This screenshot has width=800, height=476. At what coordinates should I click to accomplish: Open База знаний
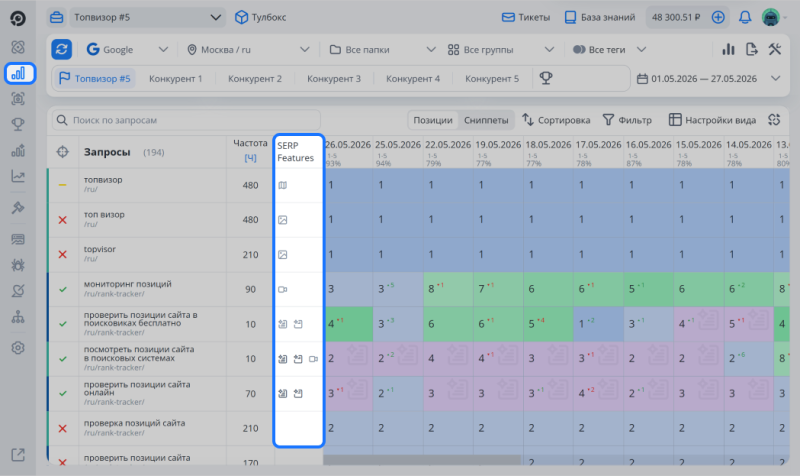pyautogui.click(x=600, y=17)
